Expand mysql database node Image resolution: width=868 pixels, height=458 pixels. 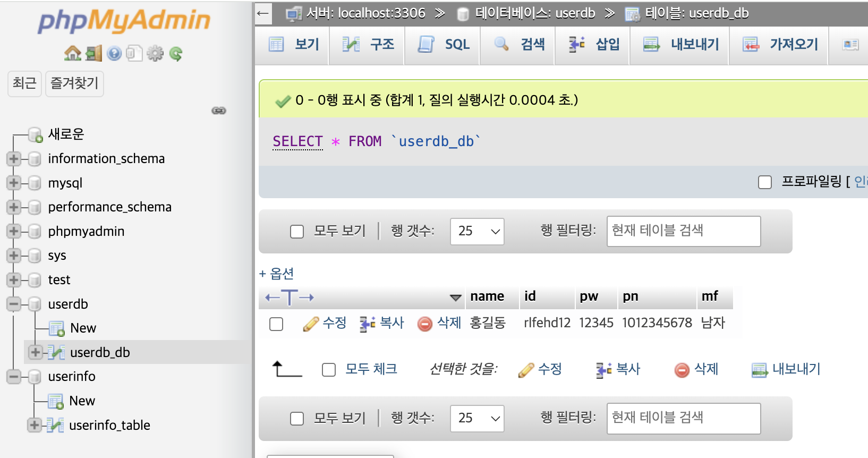tap(14, 183)
